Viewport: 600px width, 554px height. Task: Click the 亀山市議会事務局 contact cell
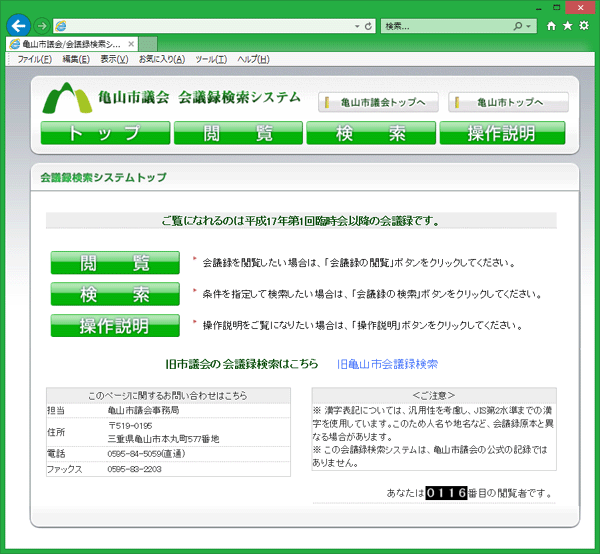click(143, 410)
